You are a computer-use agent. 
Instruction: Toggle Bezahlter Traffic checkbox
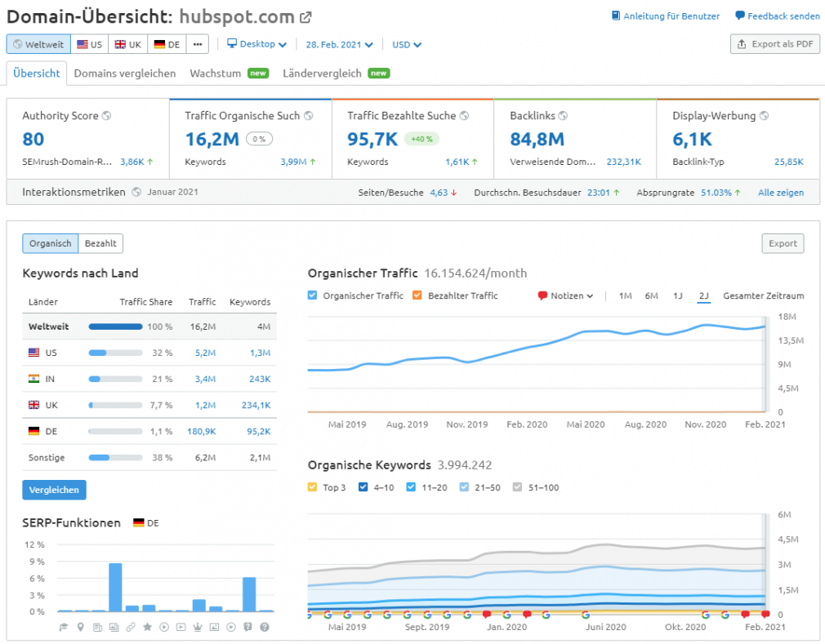[417, 295]
